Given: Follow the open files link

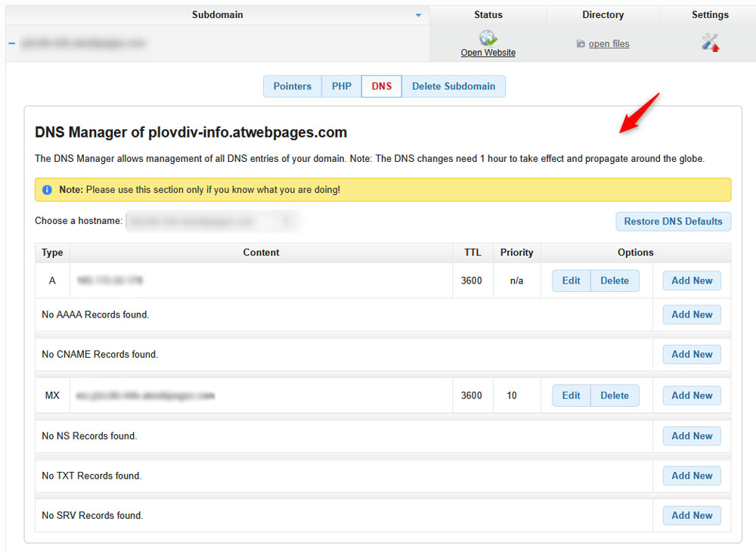Looking at the screenshot, I should pos(609,43).
